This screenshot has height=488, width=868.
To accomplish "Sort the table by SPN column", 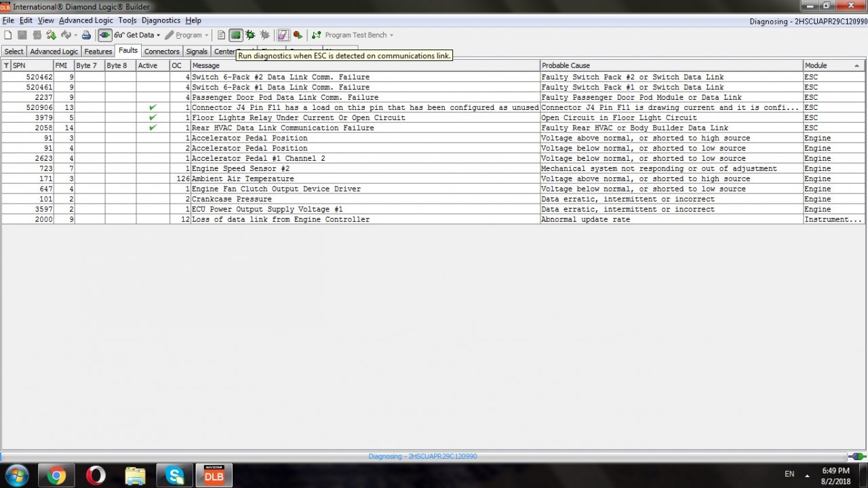I will pyautogui.click(x=32, y=66).
